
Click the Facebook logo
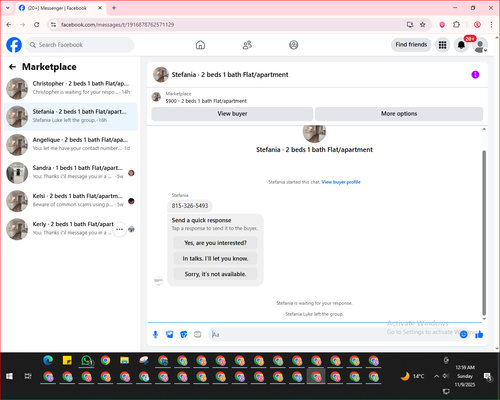tap(14, 45)
